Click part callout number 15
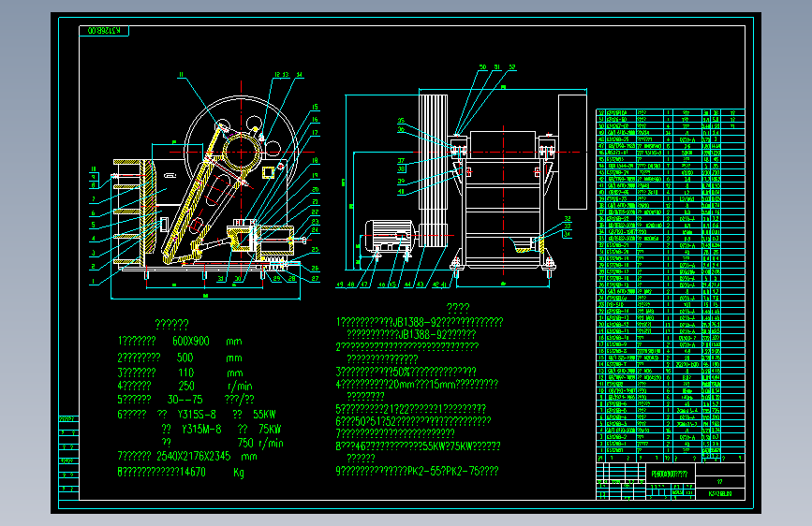This screenshot has height=526, width=812. click(x=315, y=108)
